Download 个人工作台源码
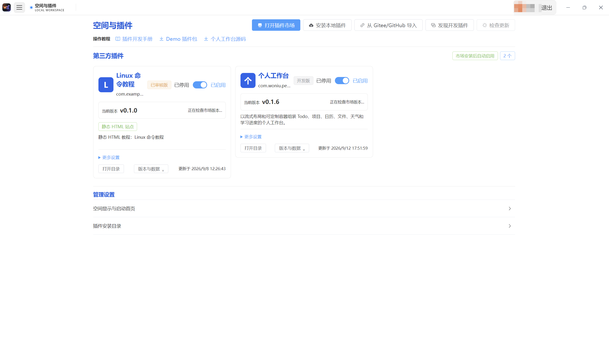The width and height of the screenshot is (609, 364). (x=225, y=39)
